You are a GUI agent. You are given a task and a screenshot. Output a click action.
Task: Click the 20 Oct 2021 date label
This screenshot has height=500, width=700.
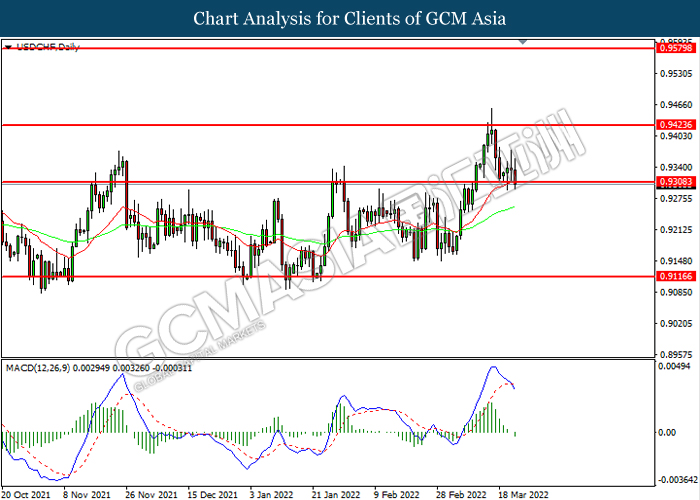[x=25, y=495]
